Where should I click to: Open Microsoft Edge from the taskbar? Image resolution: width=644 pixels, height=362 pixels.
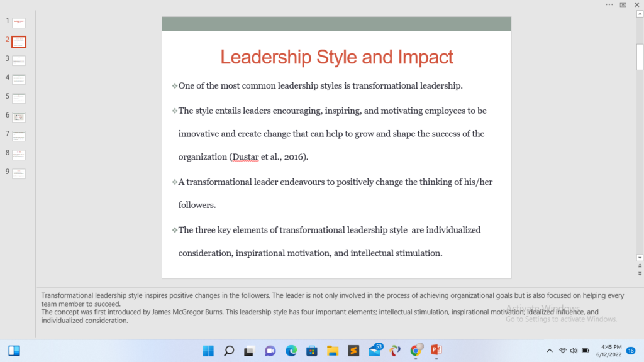coord(291,351)
